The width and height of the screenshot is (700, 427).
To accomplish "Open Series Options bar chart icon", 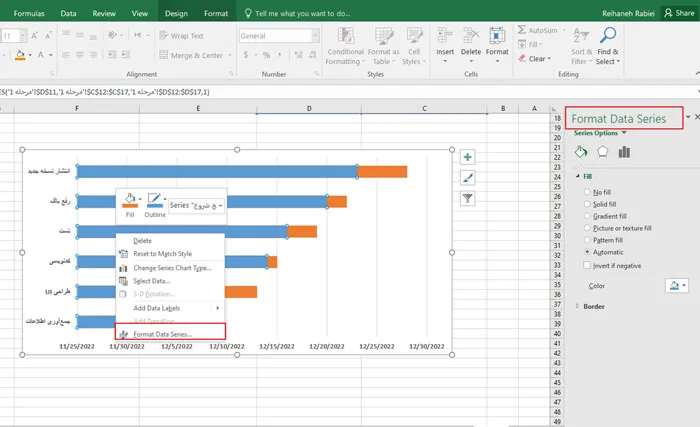I will (x=624, y=152).
